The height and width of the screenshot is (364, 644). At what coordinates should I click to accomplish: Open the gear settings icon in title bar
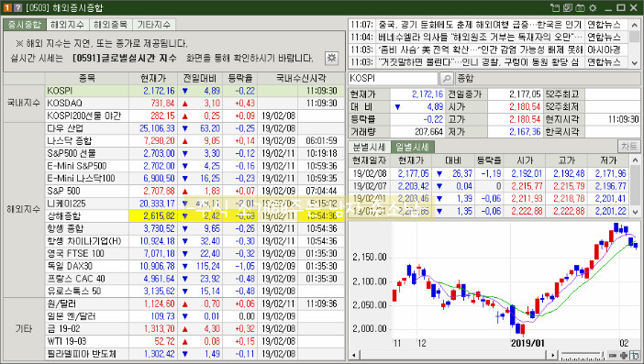pos(593,7)
